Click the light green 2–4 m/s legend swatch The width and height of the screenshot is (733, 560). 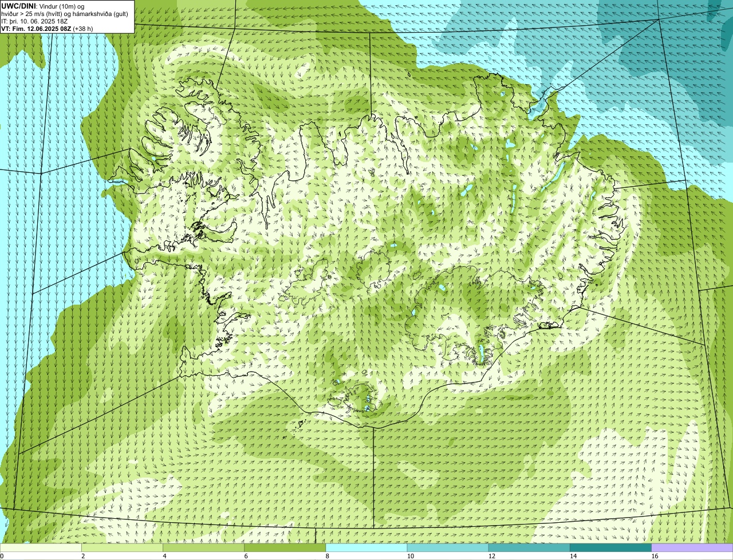click(x=123, y=547)
